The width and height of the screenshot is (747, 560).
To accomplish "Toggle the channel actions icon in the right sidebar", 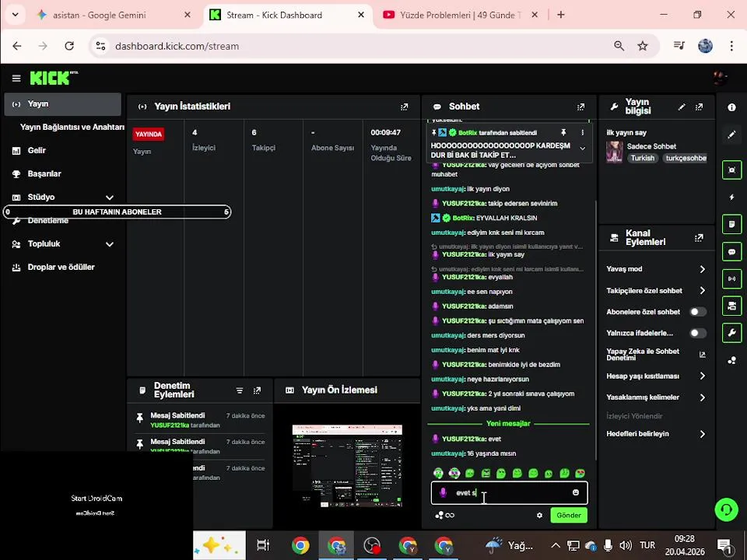I will [731, 306].
